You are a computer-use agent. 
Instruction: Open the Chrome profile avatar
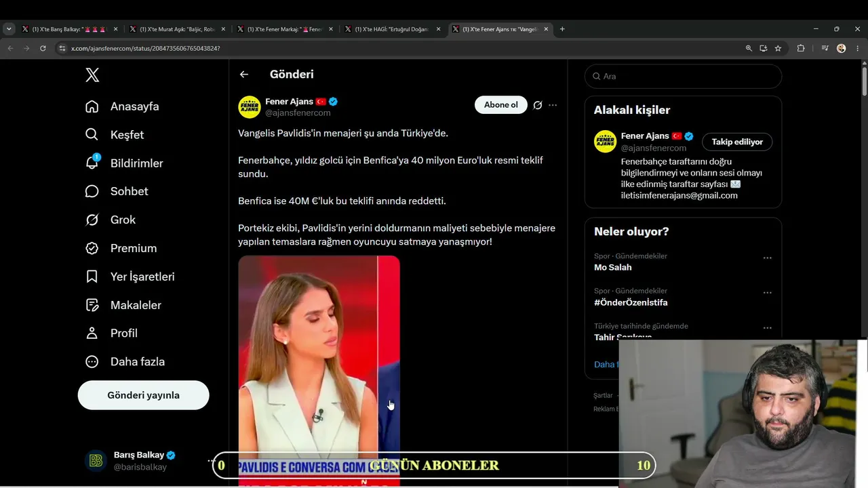[x=841, y=48]
